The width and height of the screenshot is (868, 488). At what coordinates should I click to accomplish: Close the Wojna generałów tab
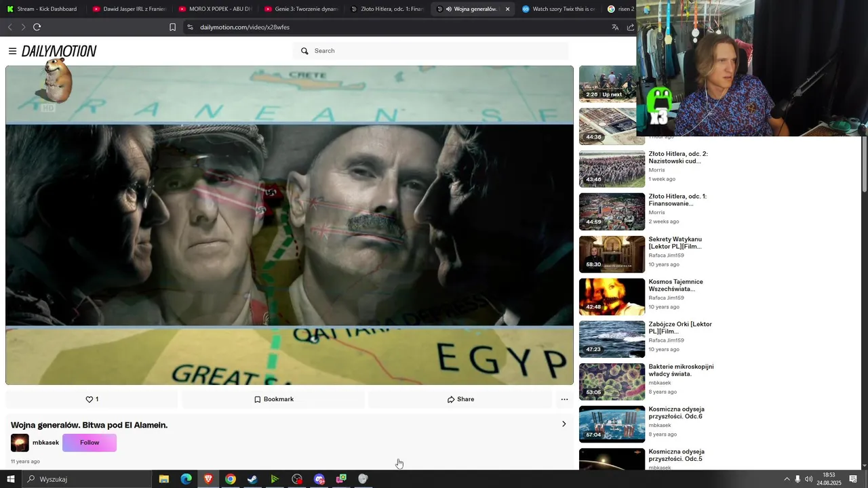(507, 9)
